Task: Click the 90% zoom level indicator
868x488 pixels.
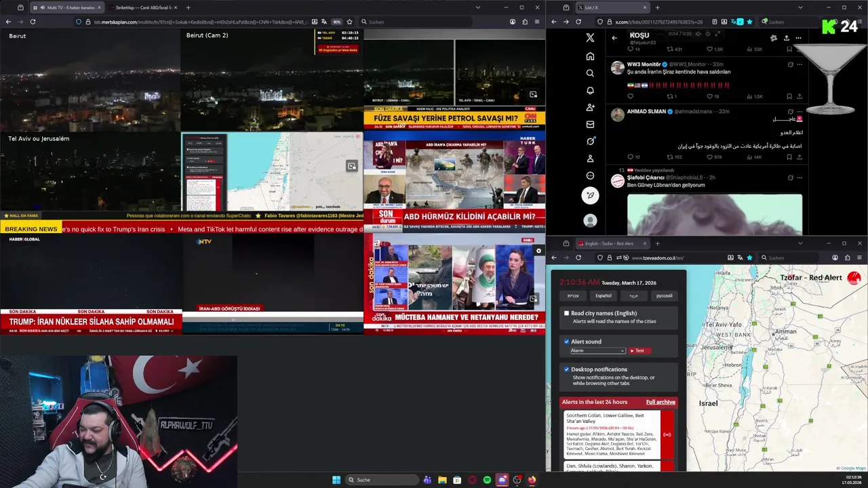Action: 336,22
